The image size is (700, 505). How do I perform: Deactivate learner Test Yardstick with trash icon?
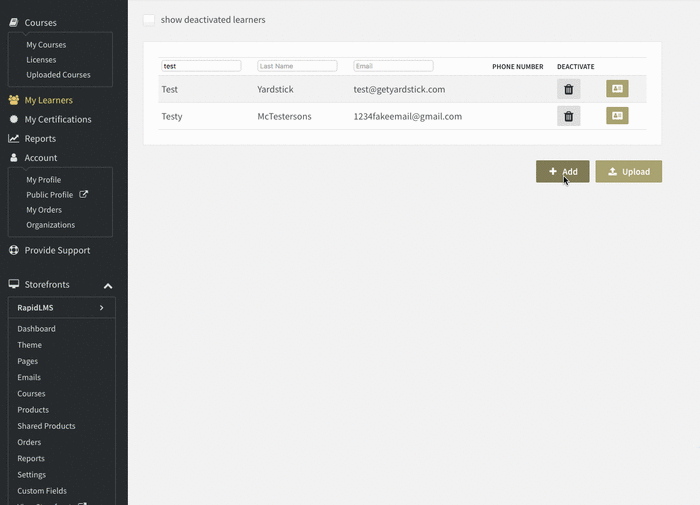click(568, 89)
